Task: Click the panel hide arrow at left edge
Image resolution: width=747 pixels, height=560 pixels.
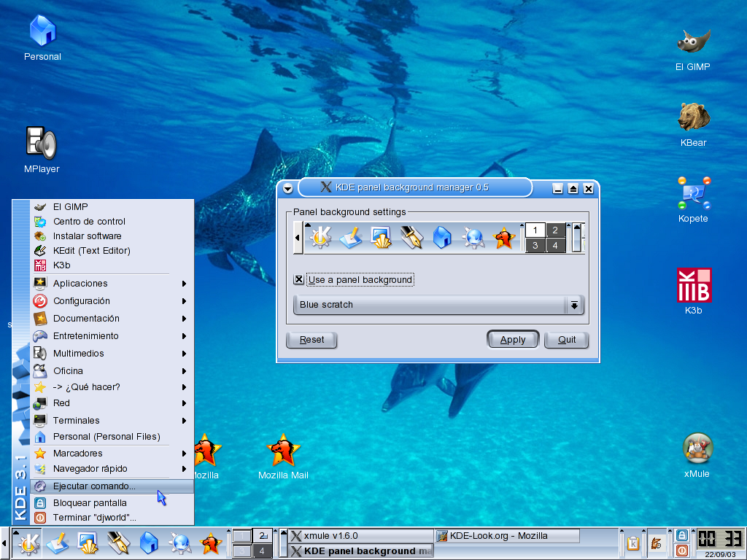Action: click(x=4, y=543)
